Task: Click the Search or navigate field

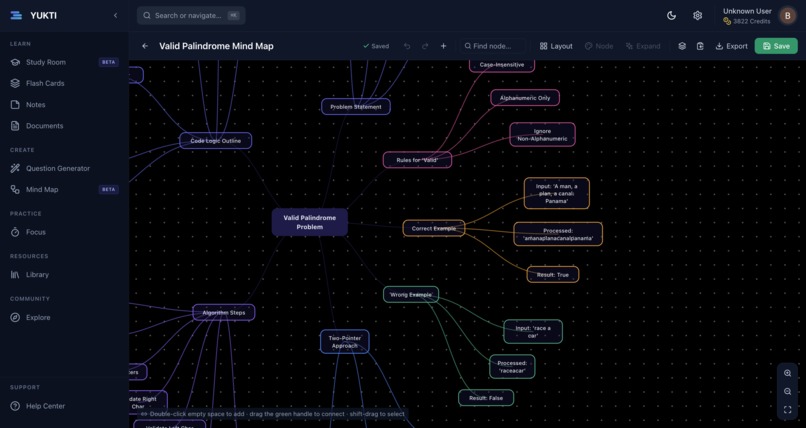Action: 191,15
